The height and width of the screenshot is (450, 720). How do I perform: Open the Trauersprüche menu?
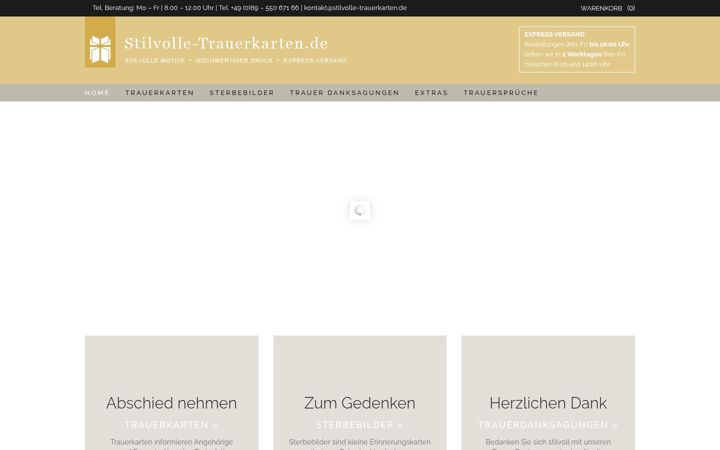coord(501,93)
